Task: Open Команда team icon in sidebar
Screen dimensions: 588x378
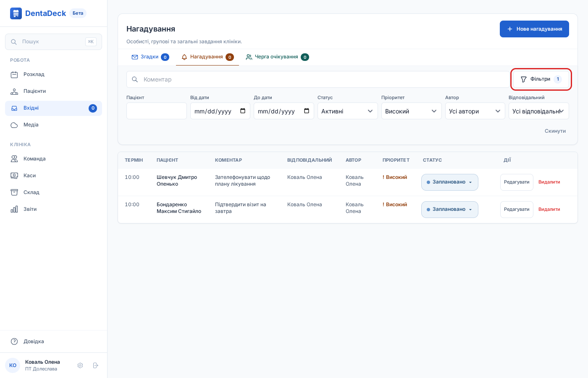Action: point(14,159)
